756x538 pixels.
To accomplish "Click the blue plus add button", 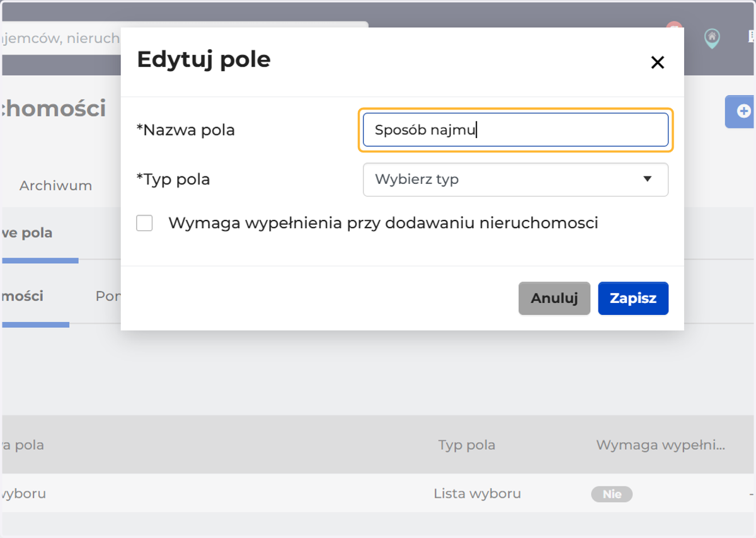I will [740, 112].
